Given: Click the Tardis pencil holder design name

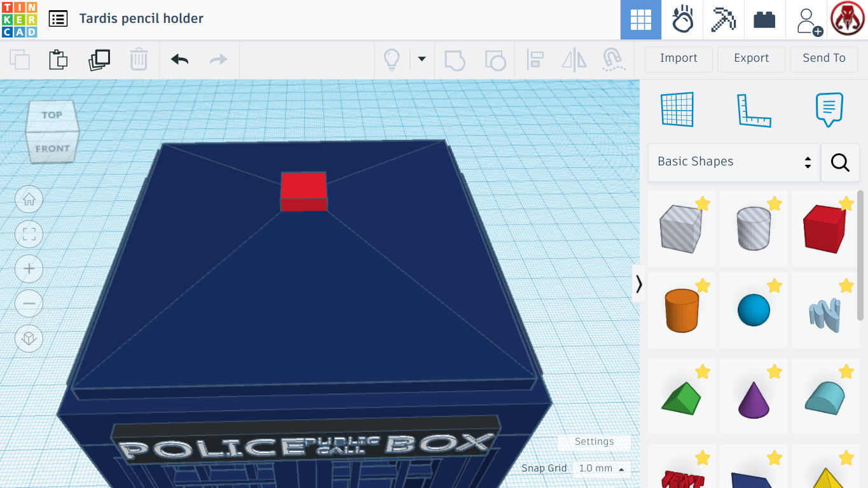Looking at the screenshot, I should (x=141, y=18).
